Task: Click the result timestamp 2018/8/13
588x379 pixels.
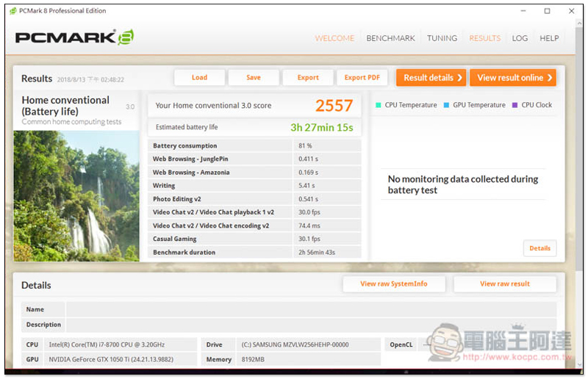Action: pyautogui.click(x=90, y=79)
